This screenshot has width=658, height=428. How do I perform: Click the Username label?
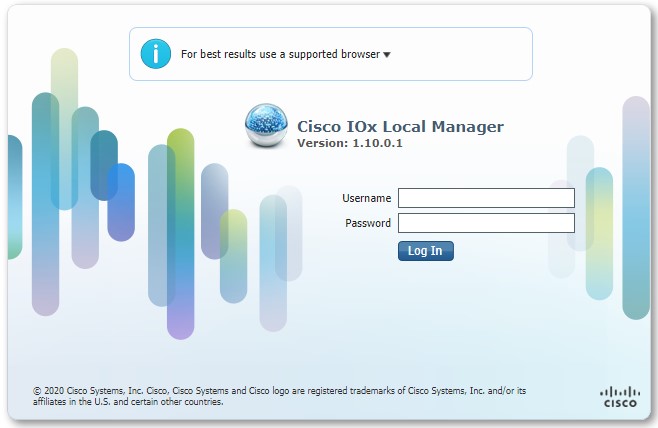[x=366, y=198]
